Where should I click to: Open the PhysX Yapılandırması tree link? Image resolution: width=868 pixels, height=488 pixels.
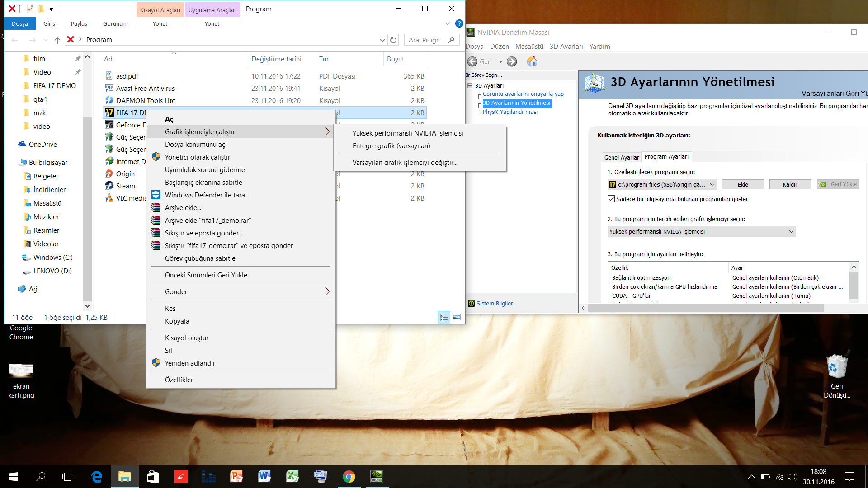(x=510, y=112)
